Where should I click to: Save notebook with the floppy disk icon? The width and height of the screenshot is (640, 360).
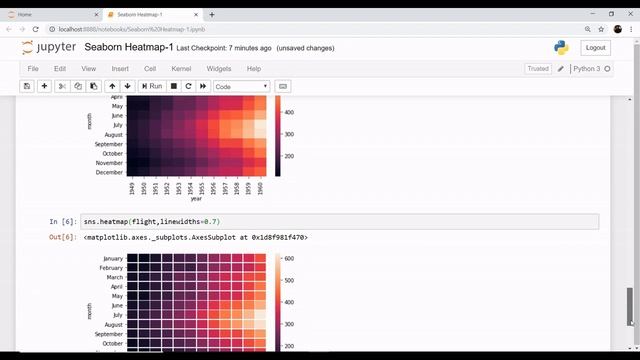point(27,86)
